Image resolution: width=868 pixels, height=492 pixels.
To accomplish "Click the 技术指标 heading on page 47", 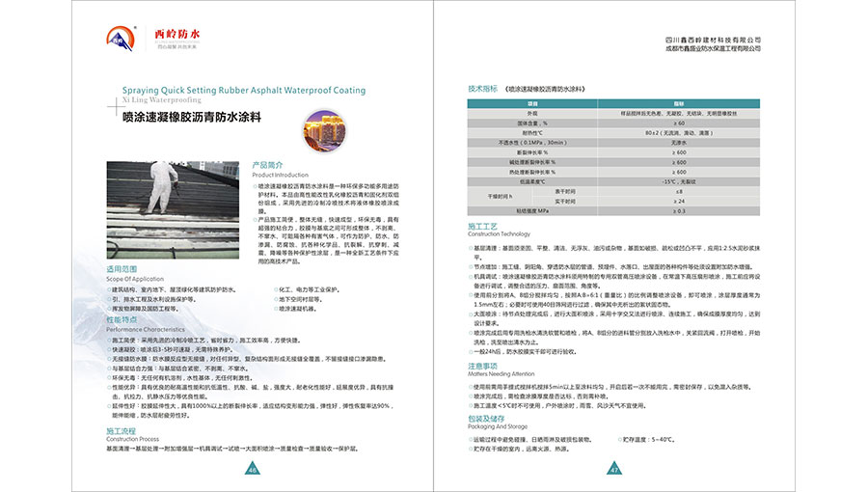I will pos(482,89).
